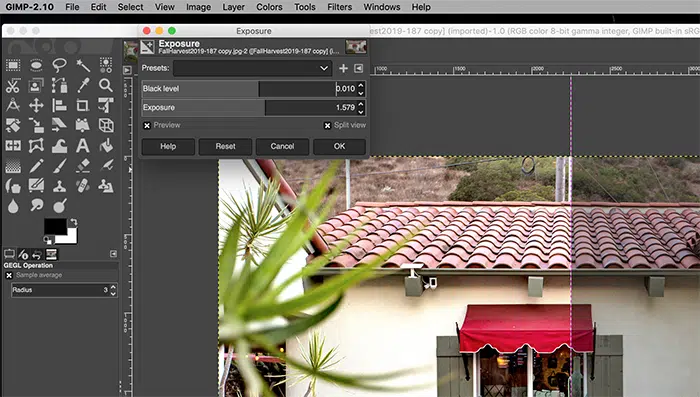This screenshot has width=700, height=397.
Task: Confirm exposure with the OK button
Action: click(339, 146)
